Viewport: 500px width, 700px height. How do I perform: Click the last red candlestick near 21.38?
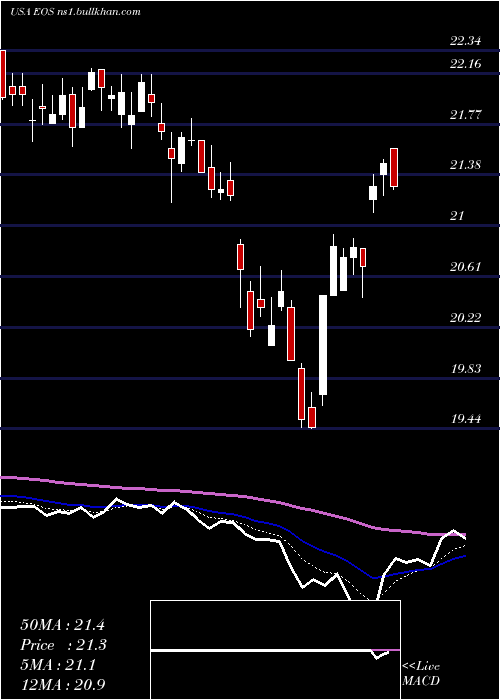pyautogui.click(x=394, y=168)
